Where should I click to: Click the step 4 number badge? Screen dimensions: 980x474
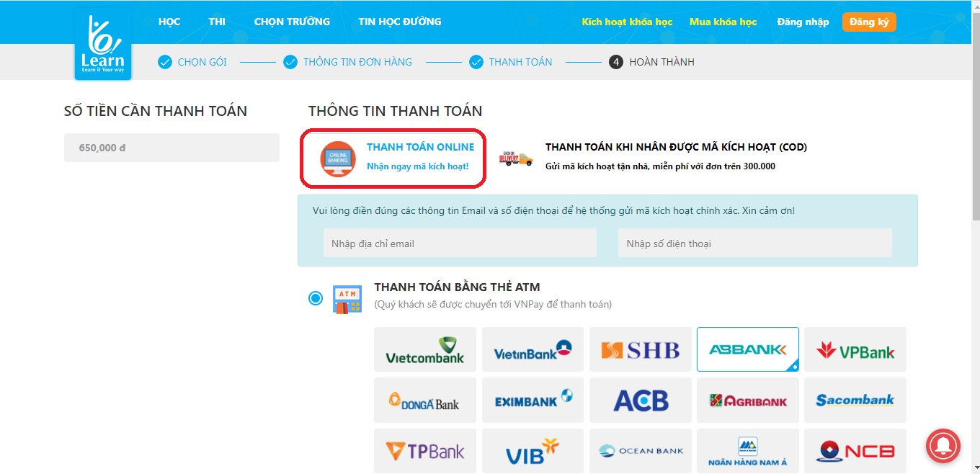[616, 62]
